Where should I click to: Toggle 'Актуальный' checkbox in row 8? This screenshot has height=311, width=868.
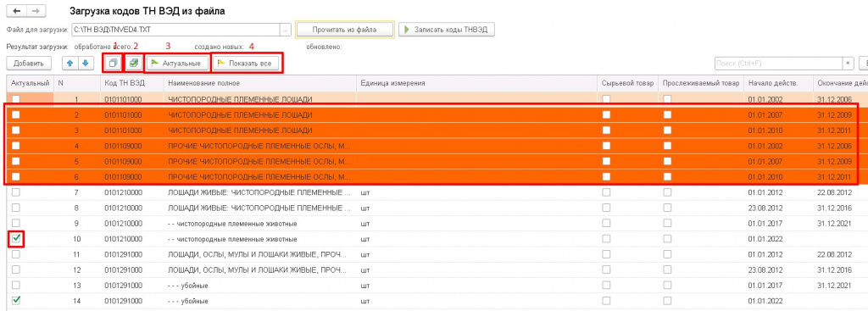pos(16,208)
